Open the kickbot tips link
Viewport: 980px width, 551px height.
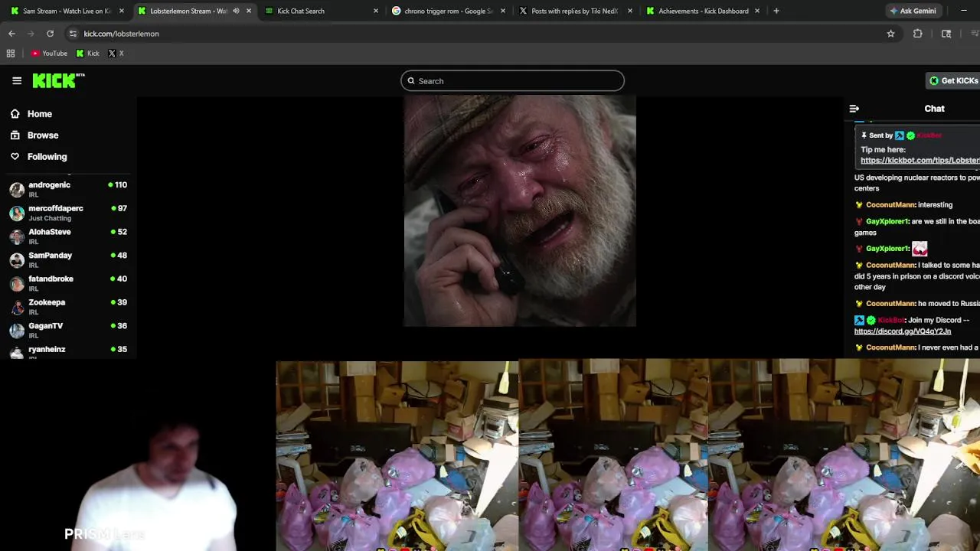pyautogui.click(x=920, y=161)
